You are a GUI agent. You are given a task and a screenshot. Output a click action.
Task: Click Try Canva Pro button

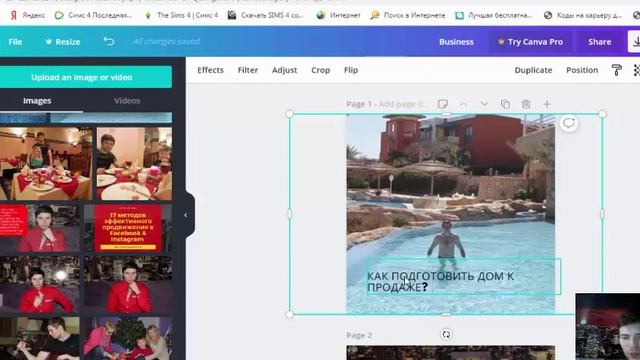click(x=530, y=42)
